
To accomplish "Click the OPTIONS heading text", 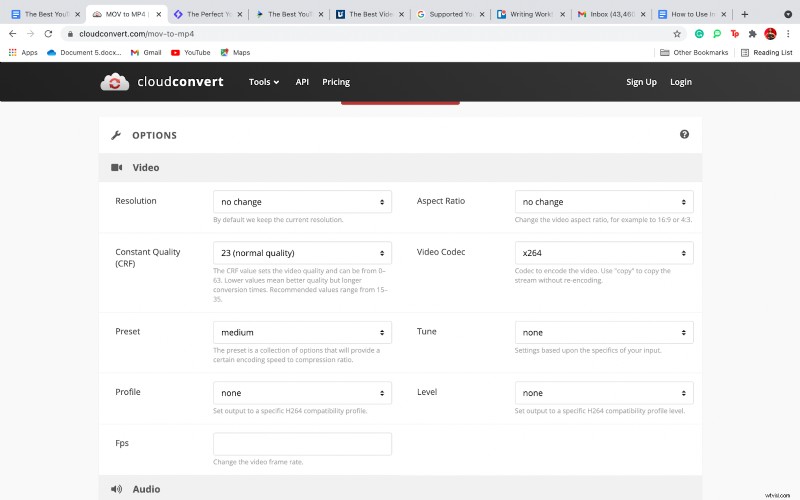I will pos(154,135).
